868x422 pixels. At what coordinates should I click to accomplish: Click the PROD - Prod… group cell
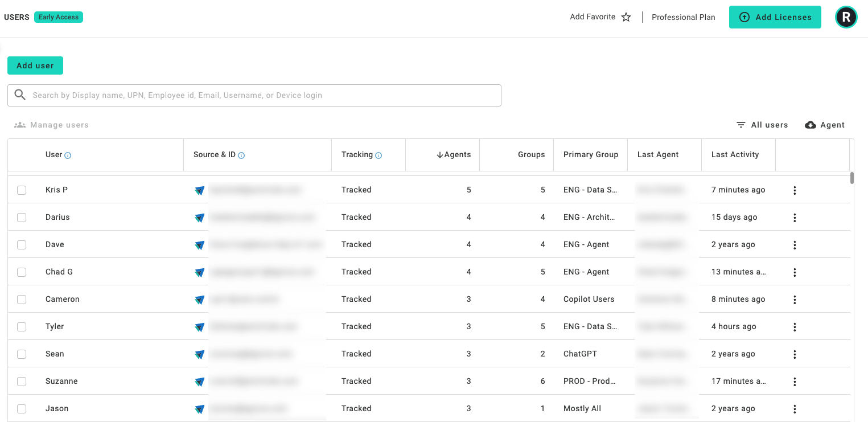point(589,381)
